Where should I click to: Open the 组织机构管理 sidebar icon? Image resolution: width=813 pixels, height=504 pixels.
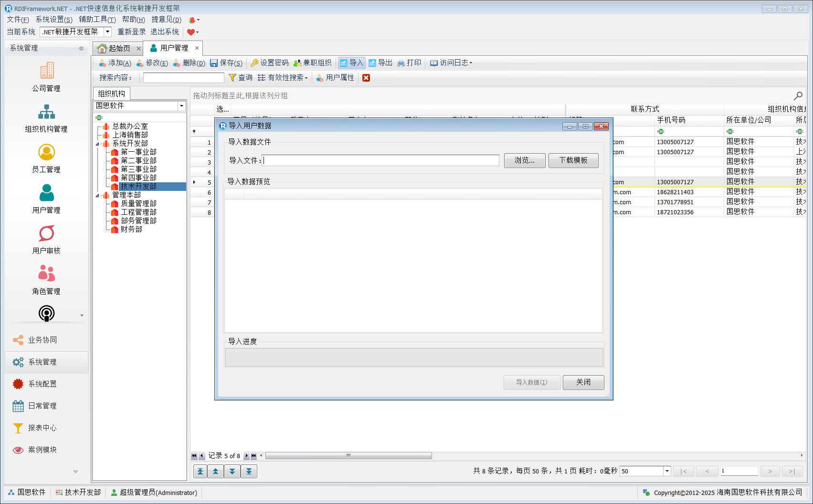point(46,112)
